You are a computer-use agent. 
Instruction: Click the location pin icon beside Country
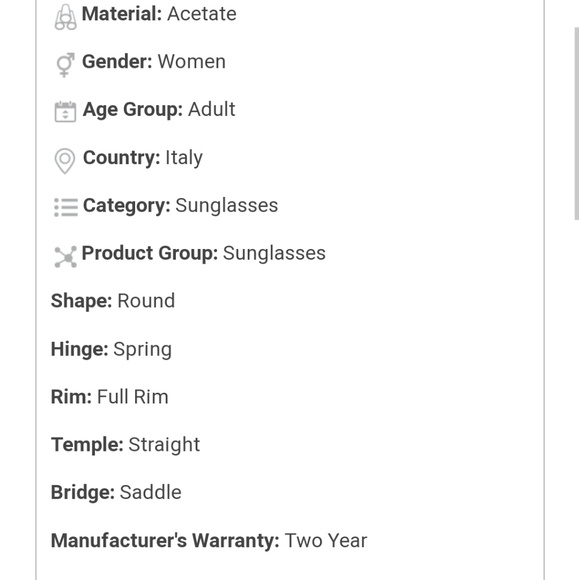click(65, 161)
